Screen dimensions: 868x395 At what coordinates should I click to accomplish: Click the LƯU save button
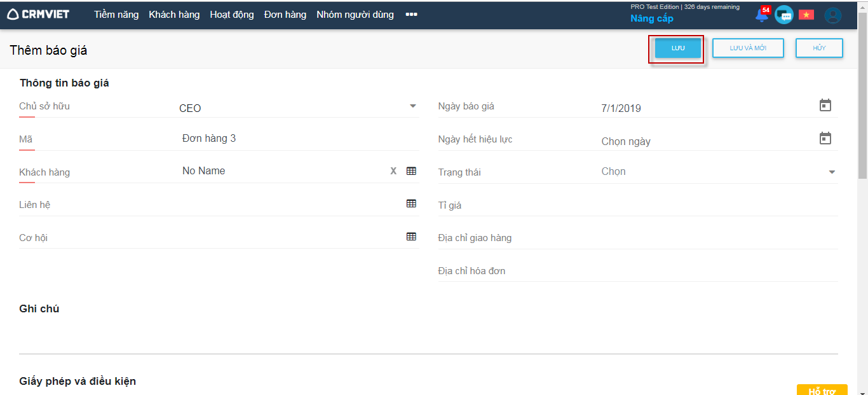[x=677, y=48]
